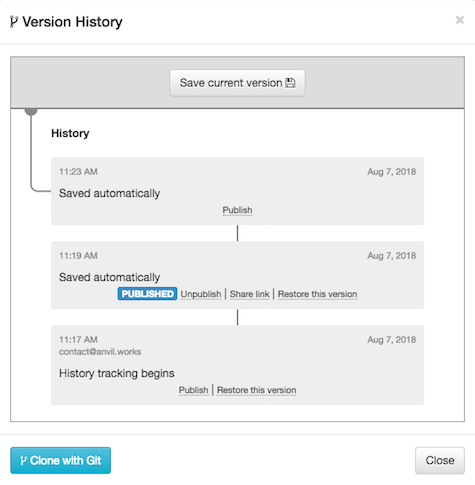
Task: Click the History section heading
Action: [x=70, y=133]
